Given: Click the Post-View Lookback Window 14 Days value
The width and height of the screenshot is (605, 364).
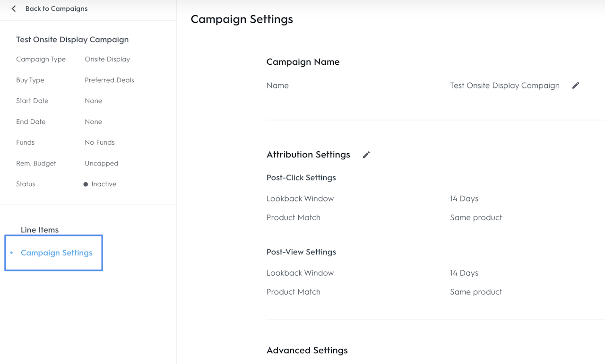Looking at the screenshot, I should coord(464,273).
